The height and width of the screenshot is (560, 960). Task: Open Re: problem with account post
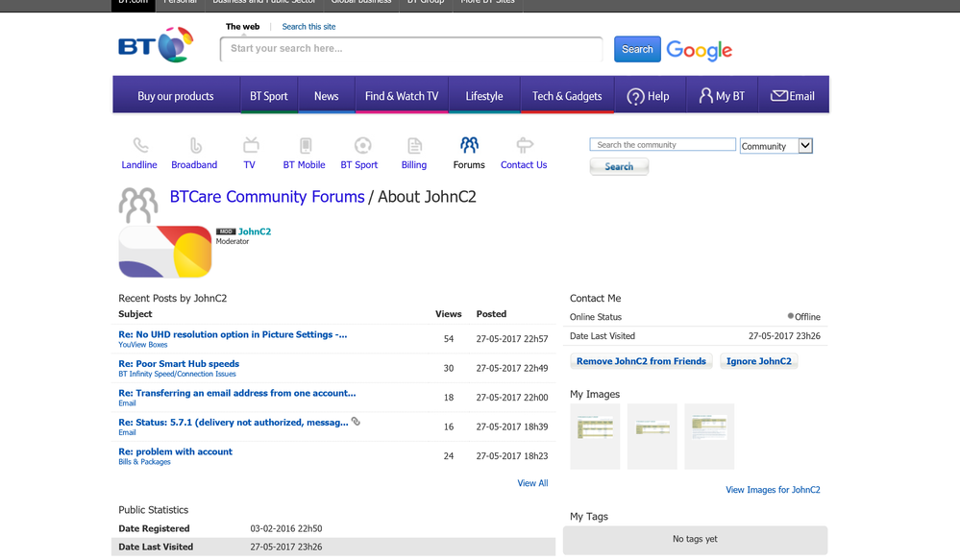click(x=175, y=451)
